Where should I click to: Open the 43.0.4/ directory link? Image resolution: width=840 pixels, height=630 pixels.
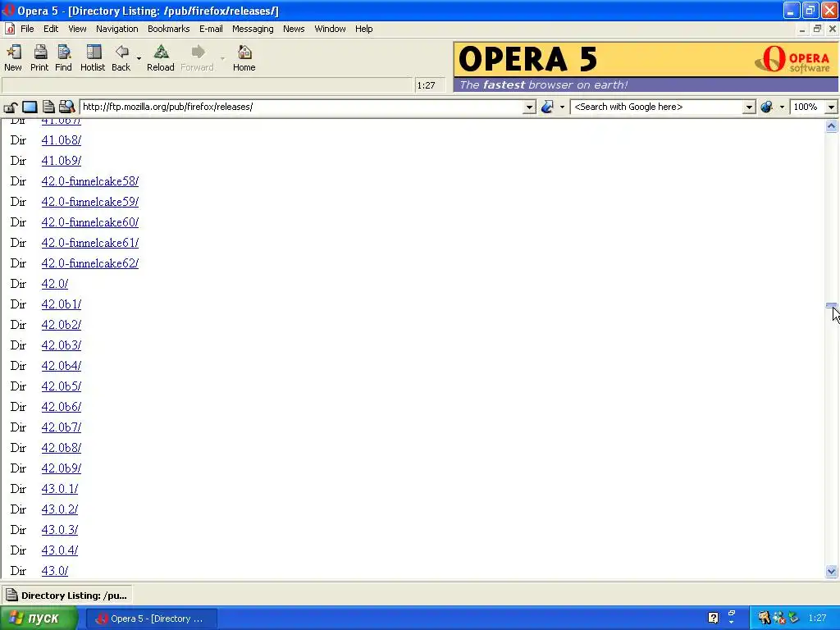pos(60,550)
